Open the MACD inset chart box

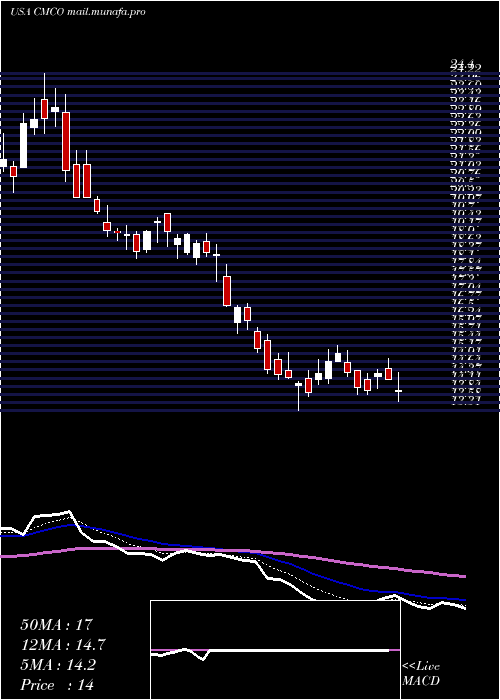pyautogui.click(x=275, y=650)
